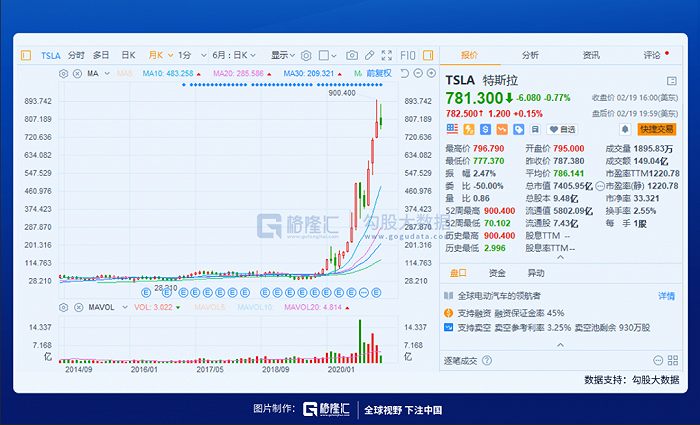Click the ellipsis event marker on chart timeline
The width and height of the screenshot is (700, 425).
point(364,293)
